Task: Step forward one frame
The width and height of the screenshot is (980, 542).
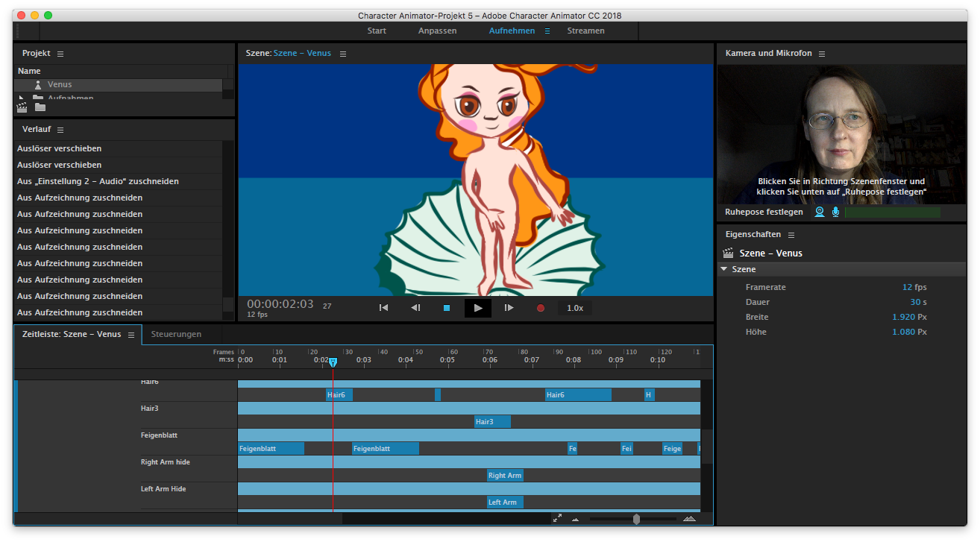Action: 509,308
